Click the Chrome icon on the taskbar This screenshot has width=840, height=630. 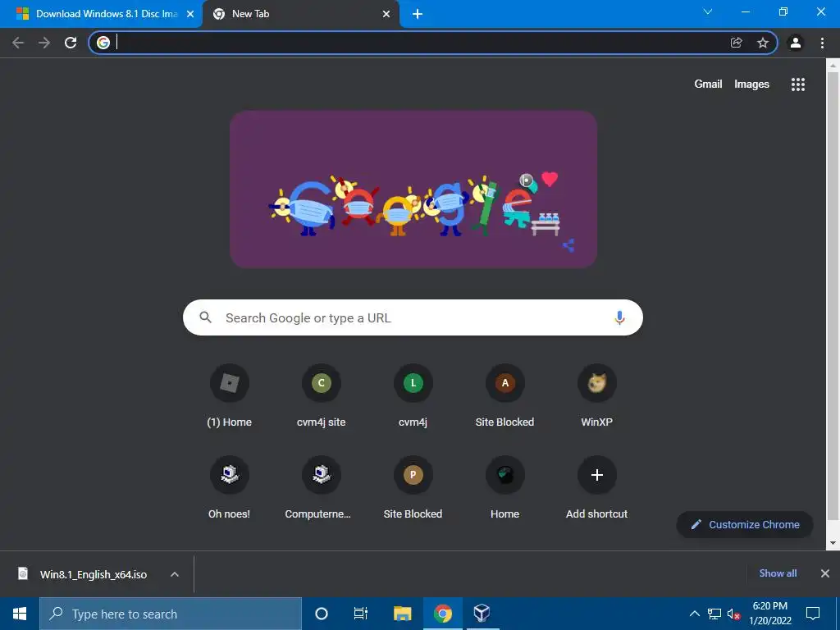tap(442, 614)
